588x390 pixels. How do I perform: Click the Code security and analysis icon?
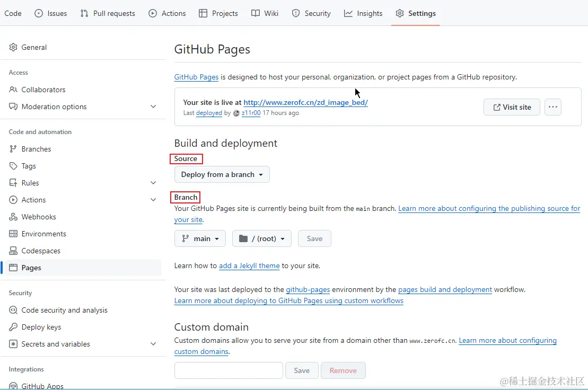click(x=13, y=310)
